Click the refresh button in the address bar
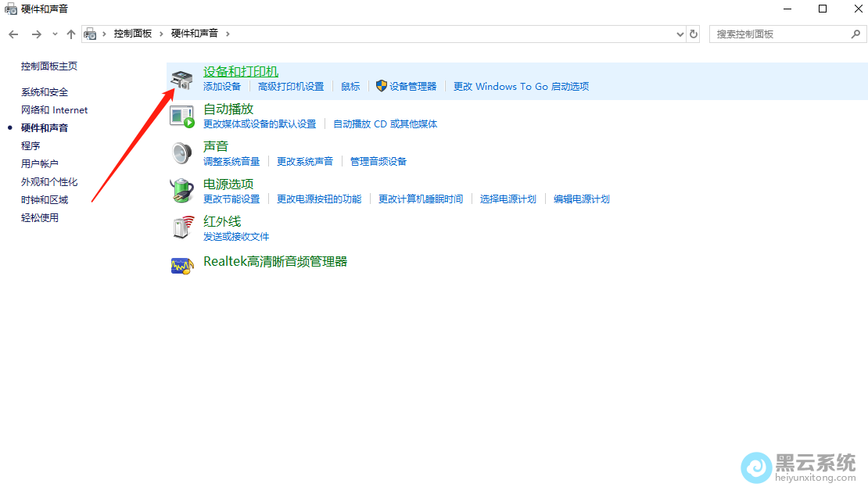The width and height of the screenshot is (868, 487). (694, 34)
